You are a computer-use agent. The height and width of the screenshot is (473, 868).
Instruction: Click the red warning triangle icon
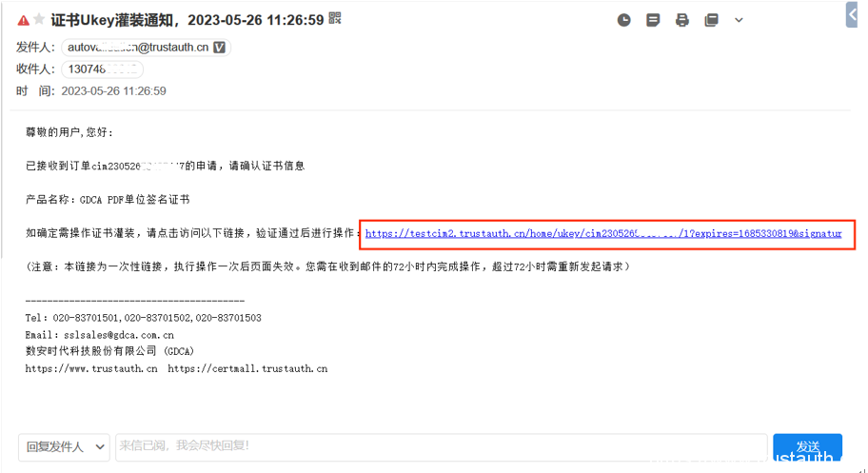[23, 21]
